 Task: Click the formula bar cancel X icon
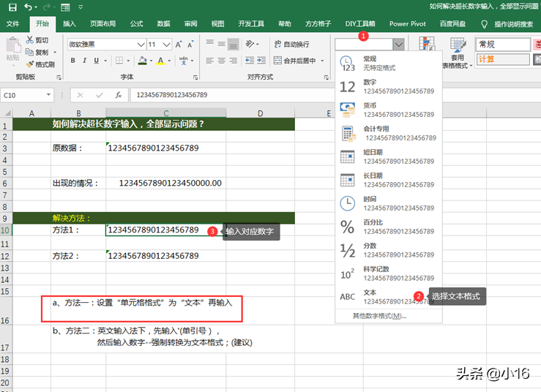coord(80,95)
